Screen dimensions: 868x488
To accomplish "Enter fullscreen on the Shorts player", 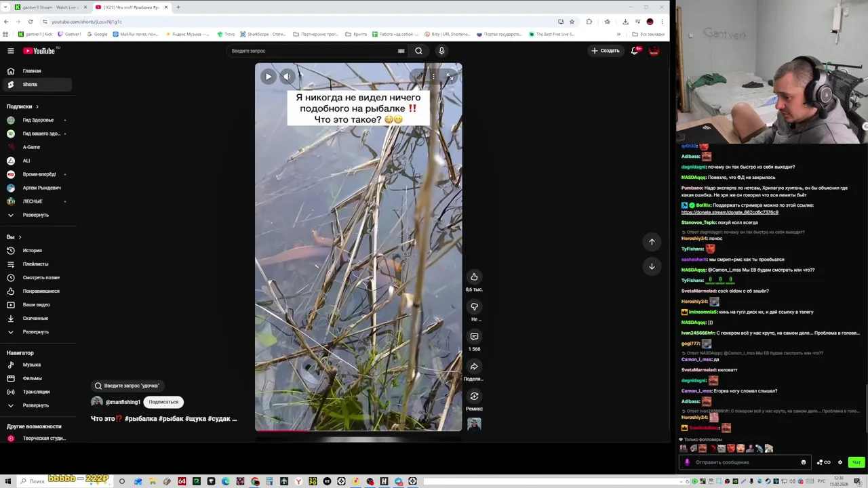I will click(x=450, y=77).
